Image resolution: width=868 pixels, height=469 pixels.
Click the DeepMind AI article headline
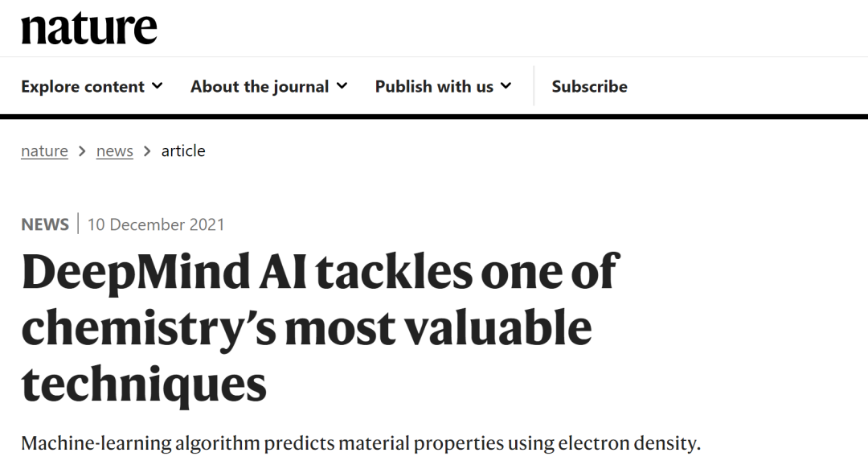320,327
